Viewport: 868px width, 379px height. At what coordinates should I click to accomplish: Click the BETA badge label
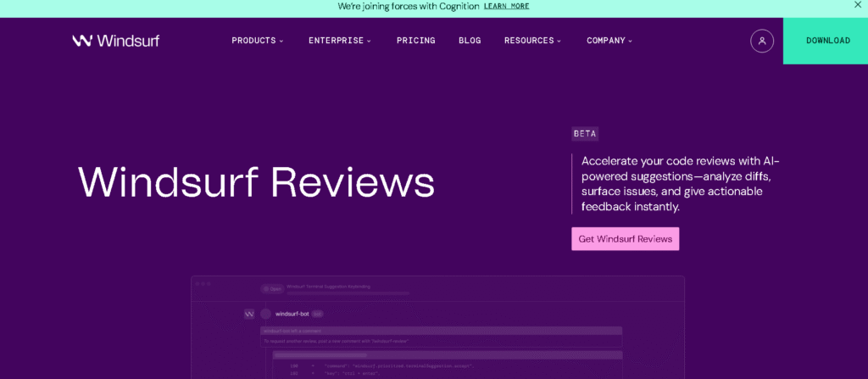584,134
